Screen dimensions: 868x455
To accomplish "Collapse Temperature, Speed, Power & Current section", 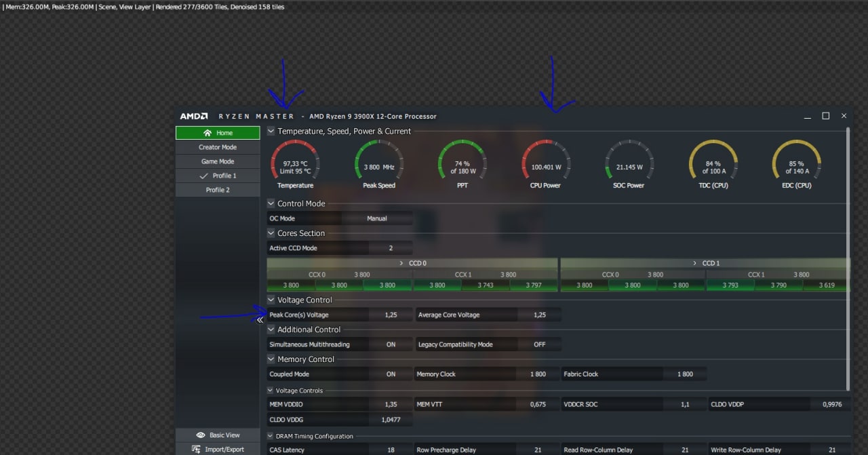I will (x=271, y=132).
